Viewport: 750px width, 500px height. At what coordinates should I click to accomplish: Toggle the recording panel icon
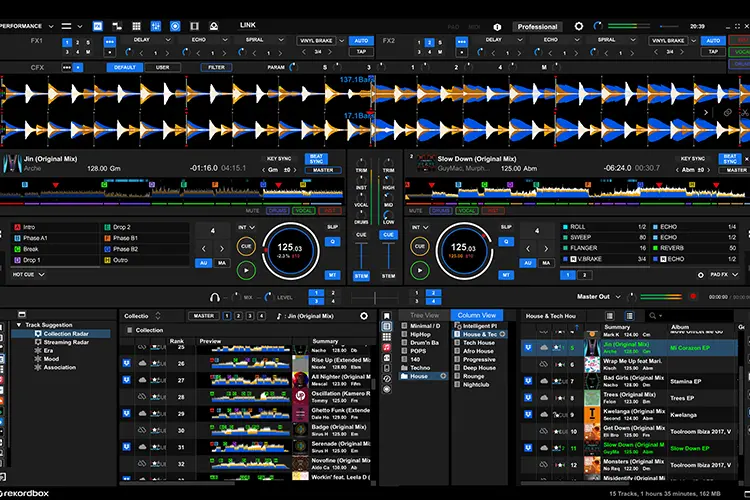tap(175, 26)
